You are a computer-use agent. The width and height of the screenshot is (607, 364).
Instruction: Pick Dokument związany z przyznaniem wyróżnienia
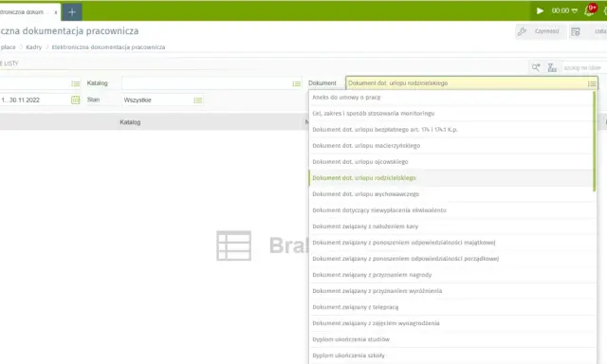(451, 291)
